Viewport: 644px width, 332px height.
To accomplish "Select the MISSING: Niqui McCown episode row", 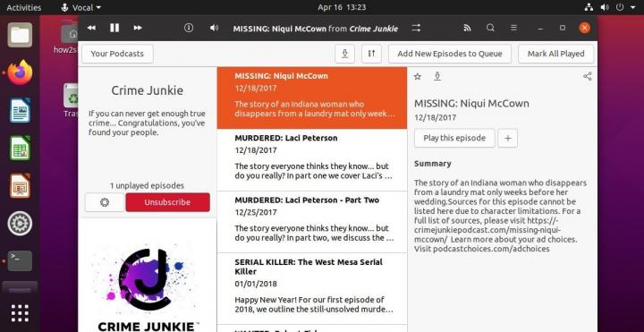I will tap(312, 98).
